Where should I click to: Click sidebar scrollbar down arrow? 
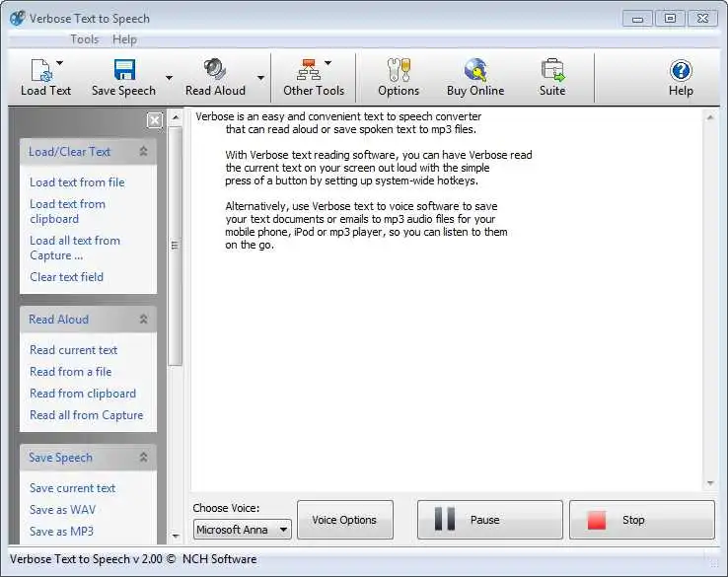(x=176, y=537)
